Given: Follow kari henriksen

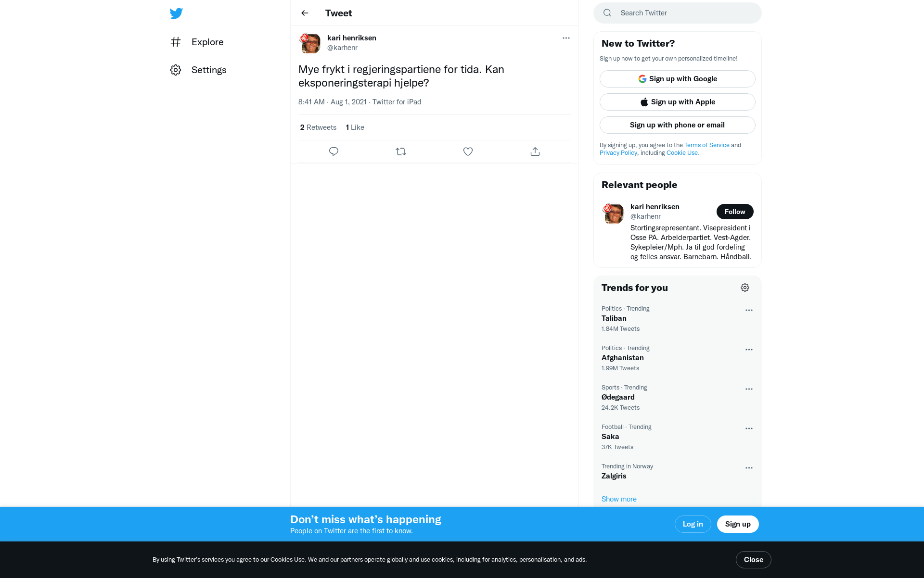Looking at the screenshot, I should coord(735,212).
